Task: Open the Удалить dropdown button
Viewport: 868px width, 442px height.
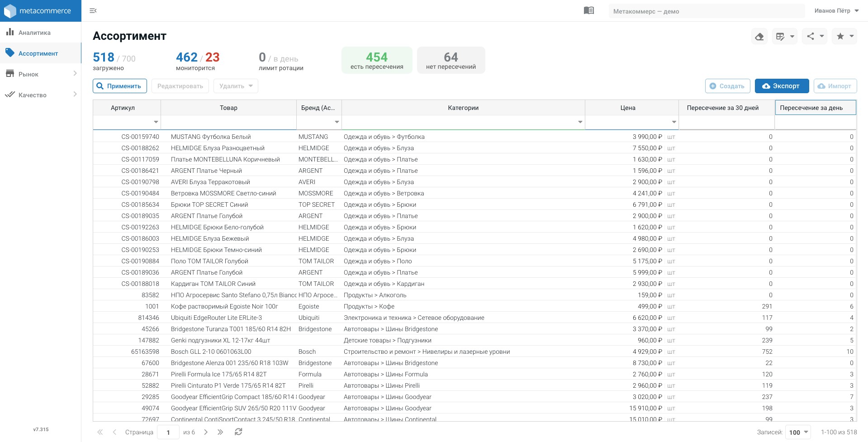Action: tap(236, 86)
